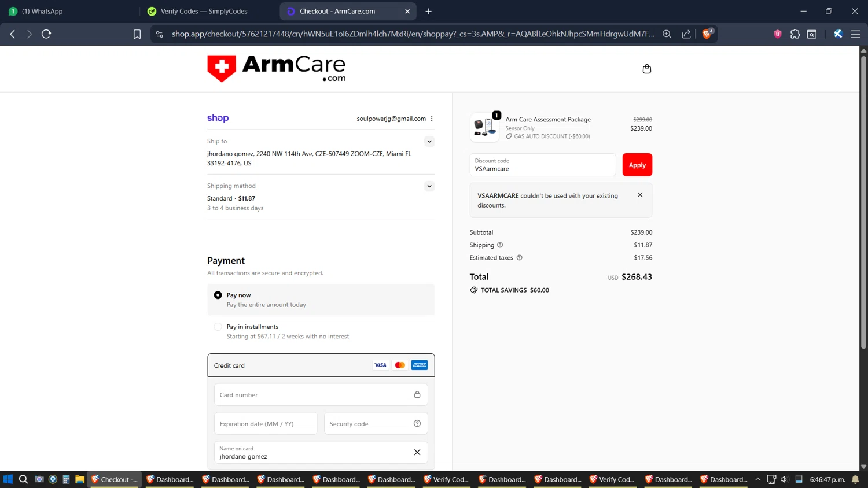Show Shipping cost info tooltip icon

[500, 245]
